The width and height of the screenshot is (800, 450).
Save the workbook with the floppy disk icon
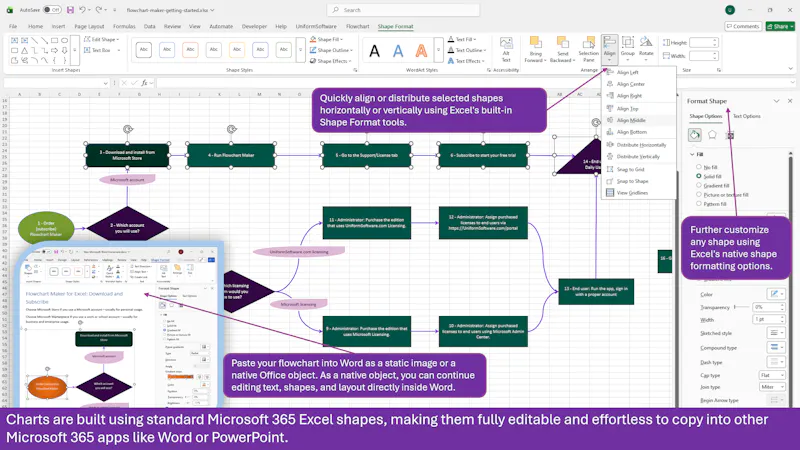point(70,10)
